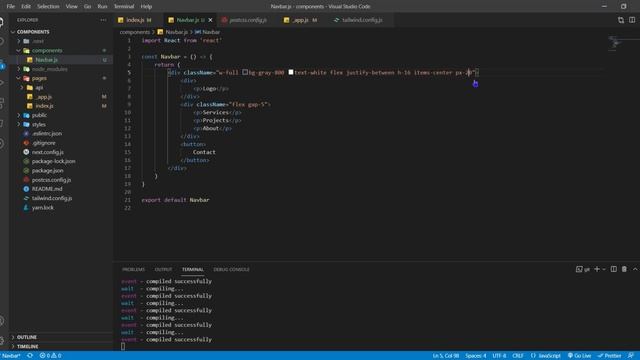This screenshot has height=360, width=640.
Task: Create a new terminal with plus icon
Action: (x=597, y=269)
